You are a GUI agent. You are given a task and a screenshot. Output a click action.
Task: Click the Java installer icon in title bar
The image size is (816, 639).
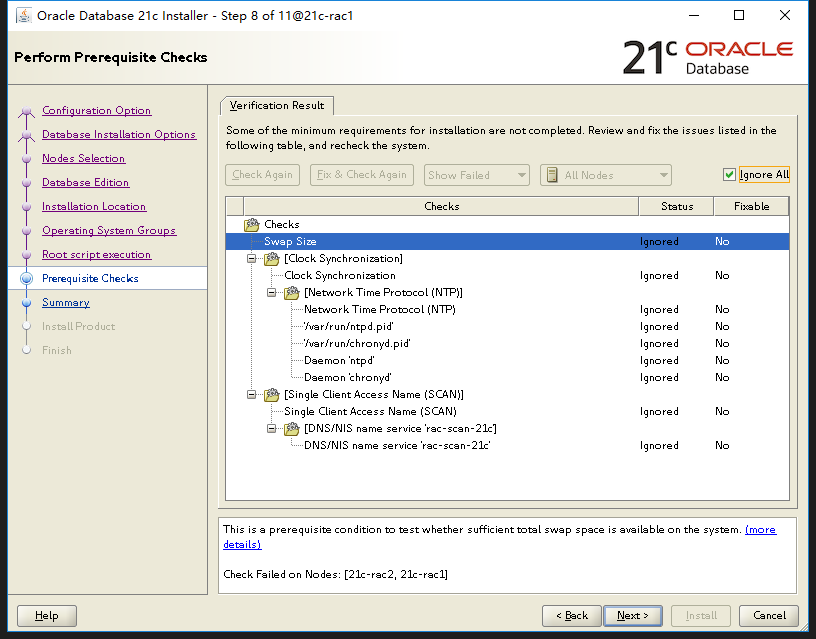(x=23, y=16)
